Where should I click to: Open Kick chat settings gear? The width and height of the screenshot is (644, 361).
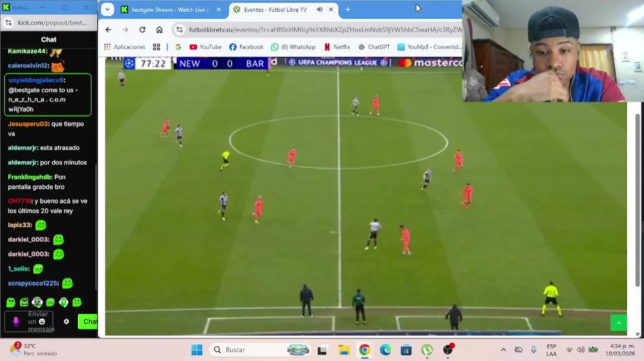pos(66,321)
